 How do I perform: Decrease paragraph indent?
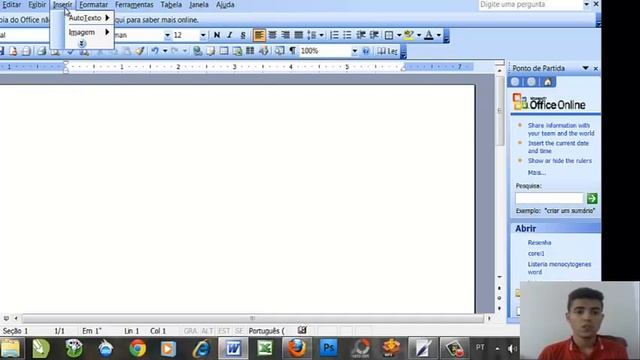[360, 35]
